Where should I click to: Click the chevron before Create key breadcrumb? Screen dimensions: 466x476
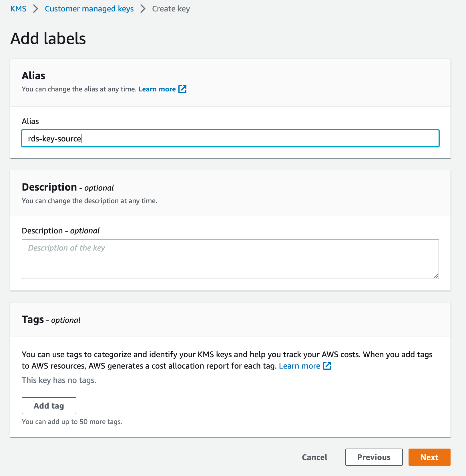pos(142,9)
